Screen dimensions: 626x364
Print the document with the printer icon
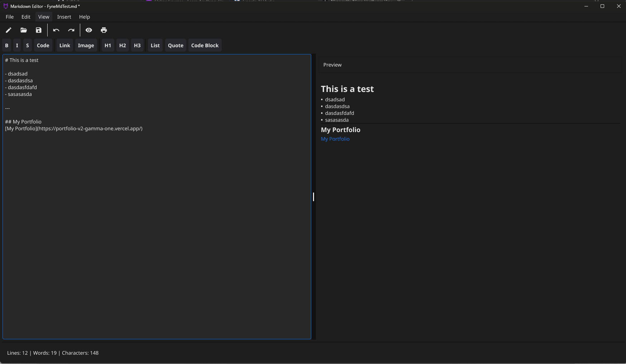pos(104,30)
